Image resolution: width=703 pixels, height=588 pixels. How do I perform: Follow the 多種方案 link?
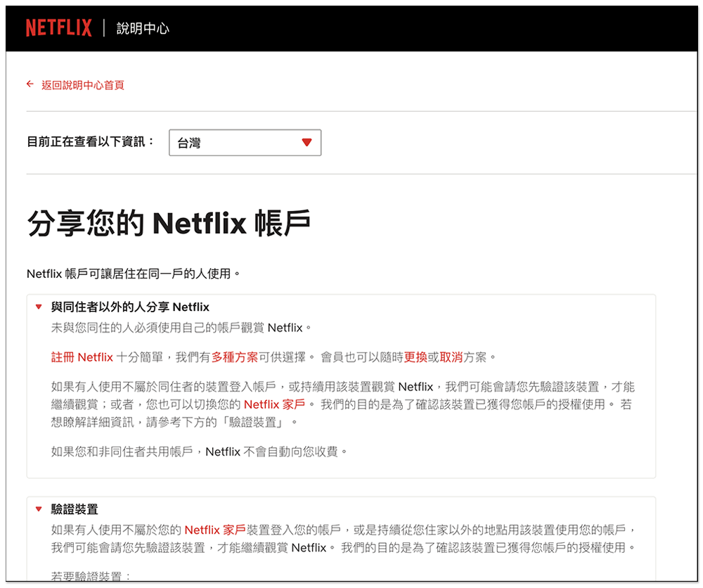235,357
